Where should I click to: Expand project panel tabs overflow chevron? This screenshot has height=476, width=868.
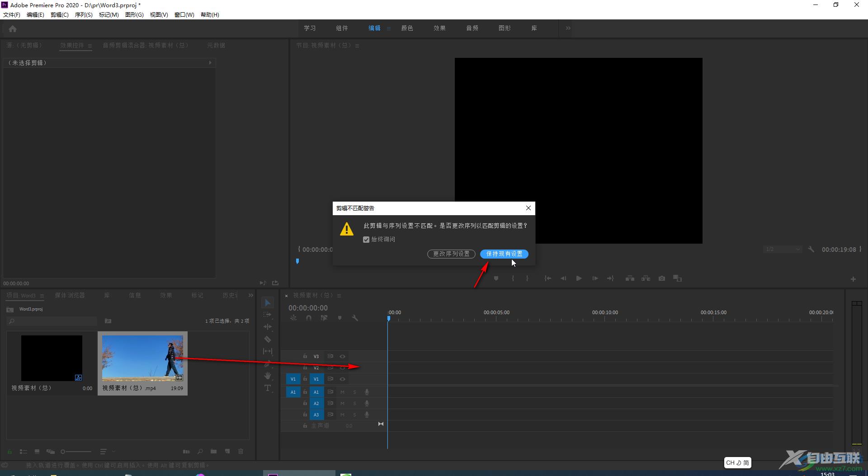tap(251, 295)
